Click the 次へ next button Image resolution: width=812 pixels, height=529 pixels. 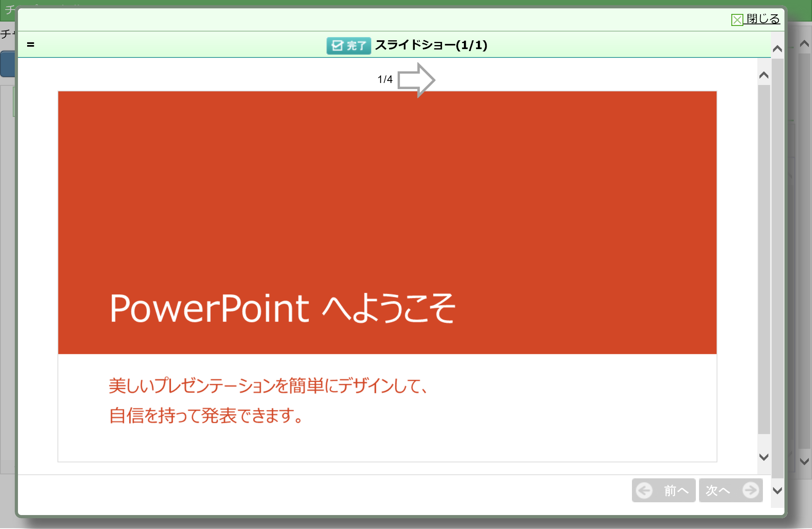coord(731,490)
